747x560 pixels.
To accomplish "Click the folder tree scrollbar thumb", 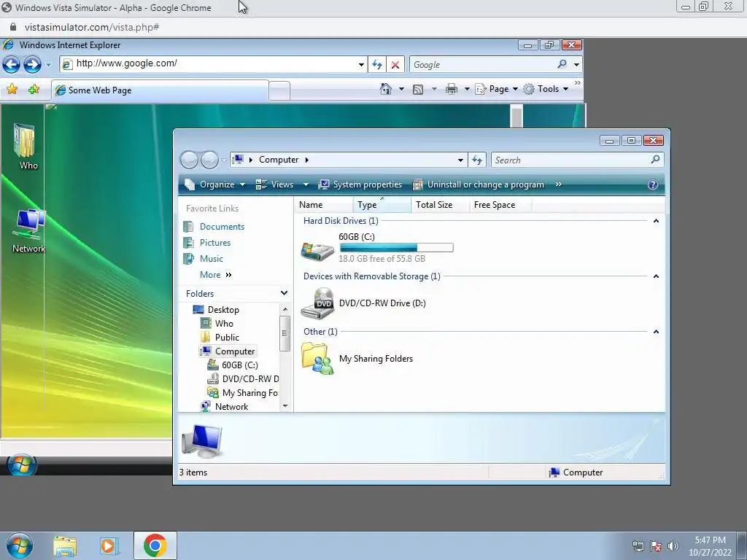I will 285,333.
